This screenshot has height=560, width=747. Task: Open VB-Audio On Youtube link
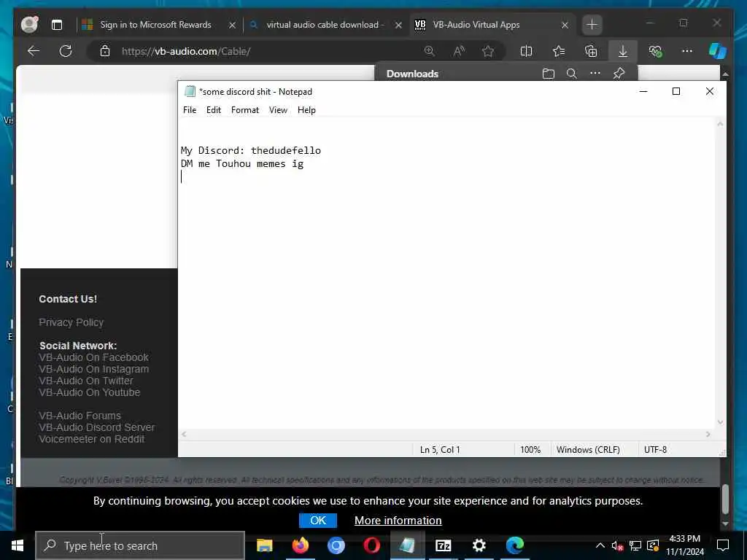(89, 392)
